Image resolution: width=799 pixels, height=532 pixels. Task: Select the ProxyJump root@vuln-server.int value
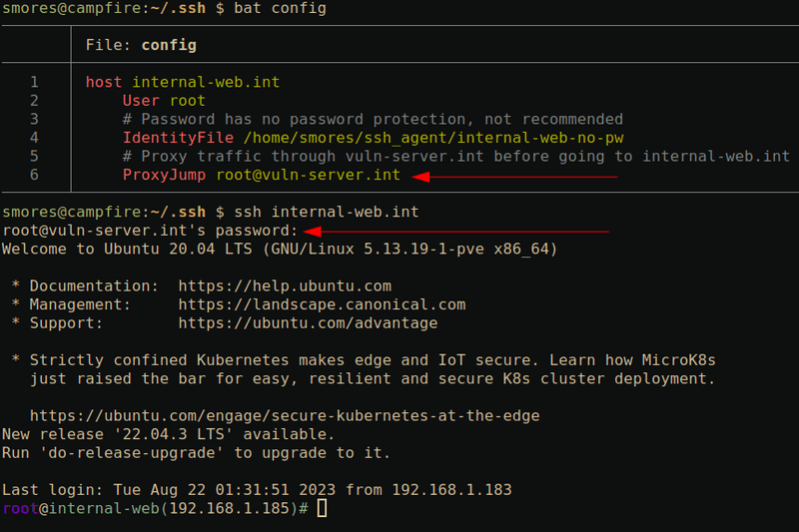click(x=308, y=175)
